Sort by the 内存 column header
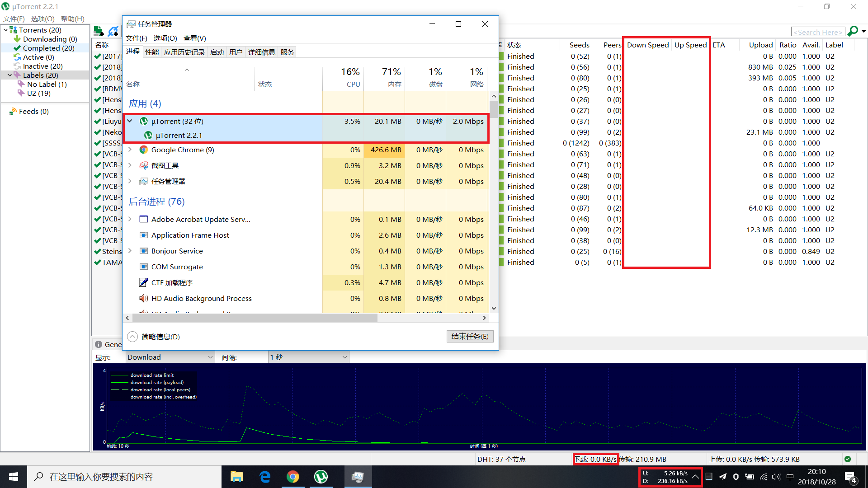The height and width of the screenshot is (488, 868). point(384,78)
